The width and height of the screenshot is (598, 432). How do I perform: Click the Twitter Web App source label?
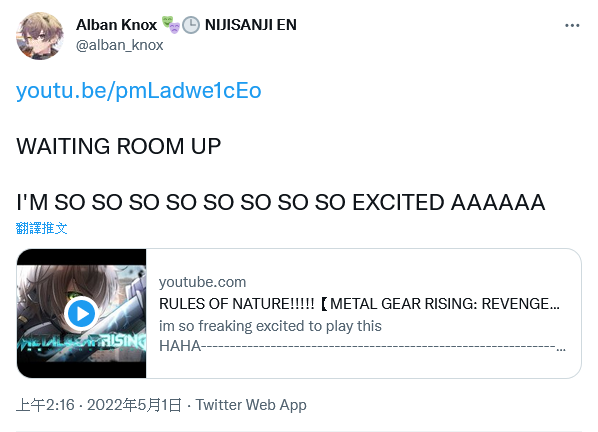pos(251,405)
